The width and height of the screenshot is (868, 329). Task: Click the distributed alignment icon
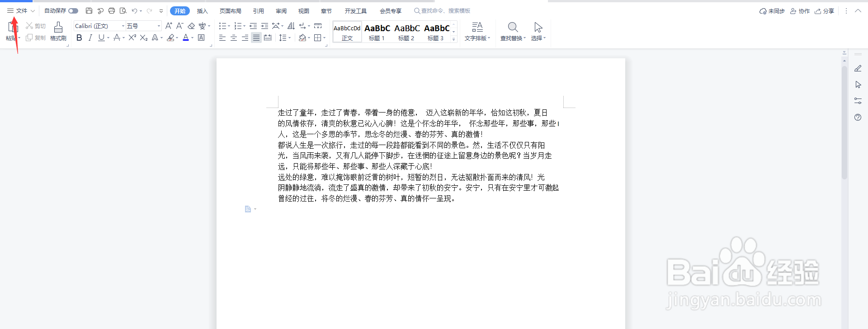click(x=268, y=38)
